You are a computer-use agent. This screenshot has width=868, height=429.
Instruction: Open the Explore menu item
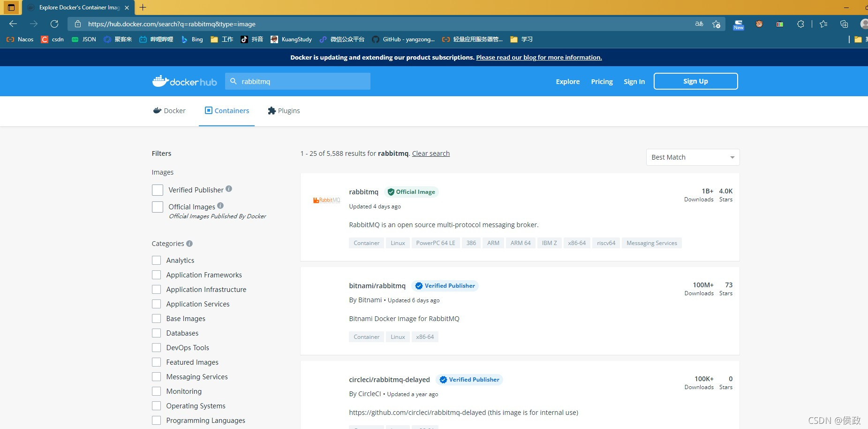568,82
